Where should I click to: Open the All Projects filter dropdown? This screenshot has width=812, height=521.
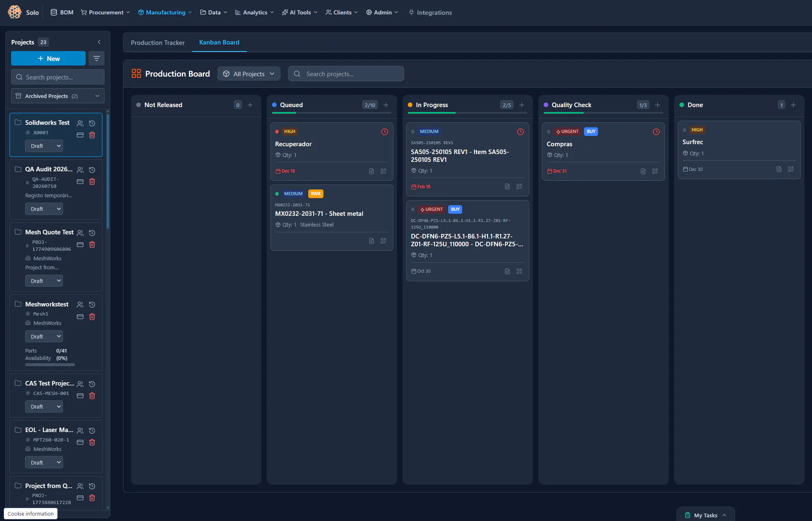tap(249, 74)
